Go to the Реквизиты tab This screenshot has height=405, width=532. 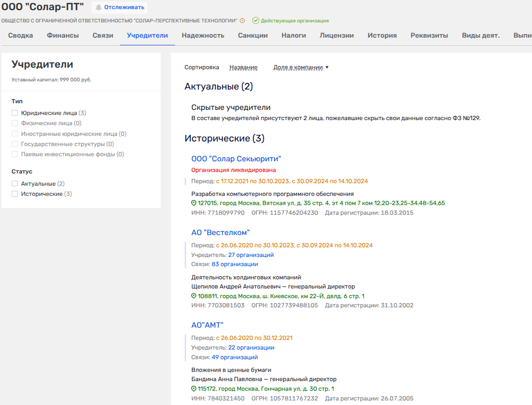point(429,36)
